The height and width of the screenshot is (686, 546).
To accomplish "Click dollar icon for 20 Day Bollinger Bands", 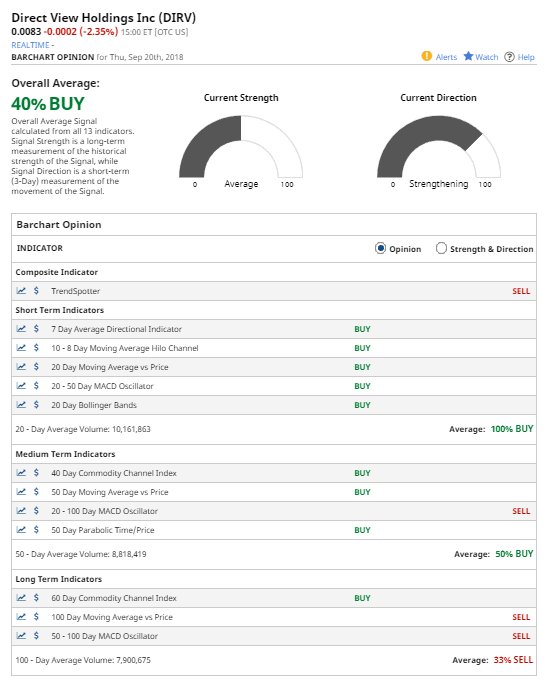I will coord(36,405).
